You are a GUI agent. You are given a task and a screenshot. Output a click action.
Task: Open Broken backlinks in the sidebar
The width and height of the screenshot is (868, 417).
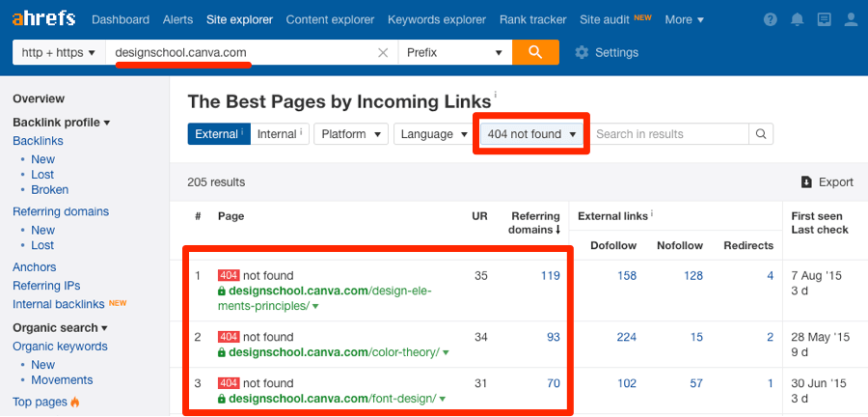[x=50, y=190]
